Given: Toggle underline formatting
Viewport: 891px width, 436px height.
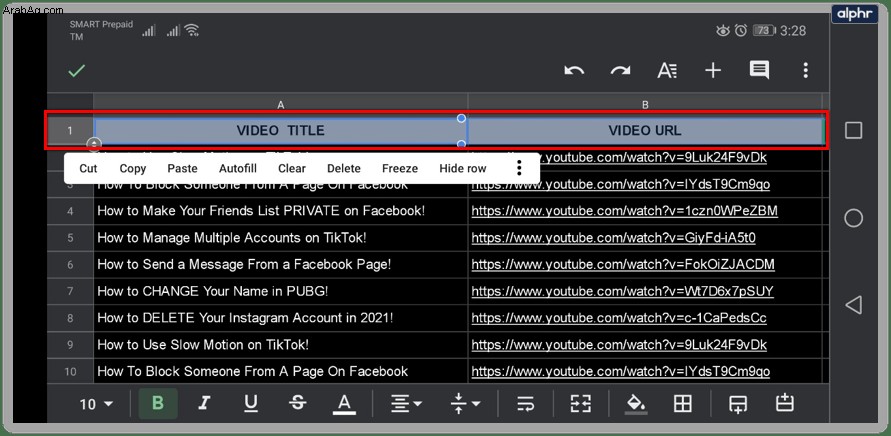Looking at the screenshot, I should [251, 404].
